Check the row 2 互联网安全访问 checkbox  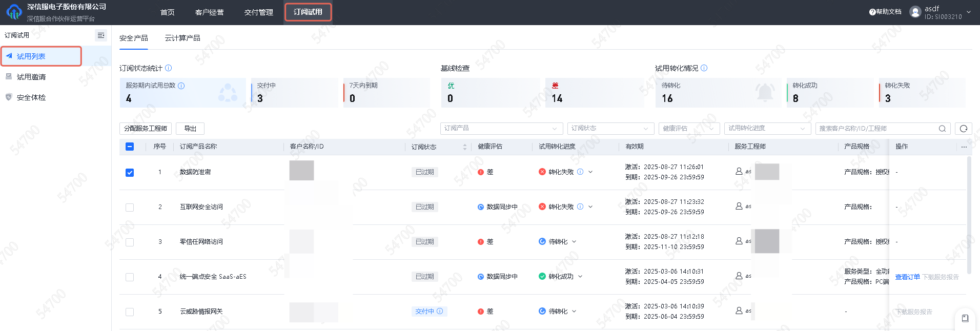click(x=130, y=208)
